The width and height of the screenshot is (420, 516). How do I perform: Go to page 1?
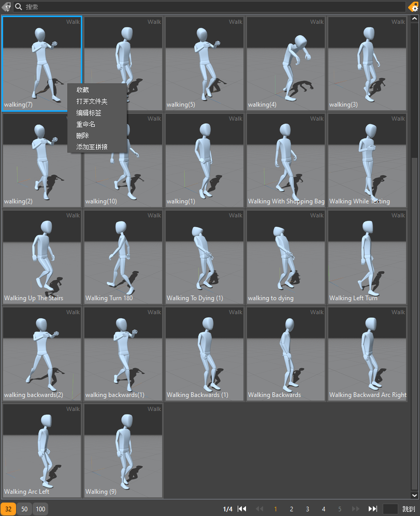click(x=276, y=509)
